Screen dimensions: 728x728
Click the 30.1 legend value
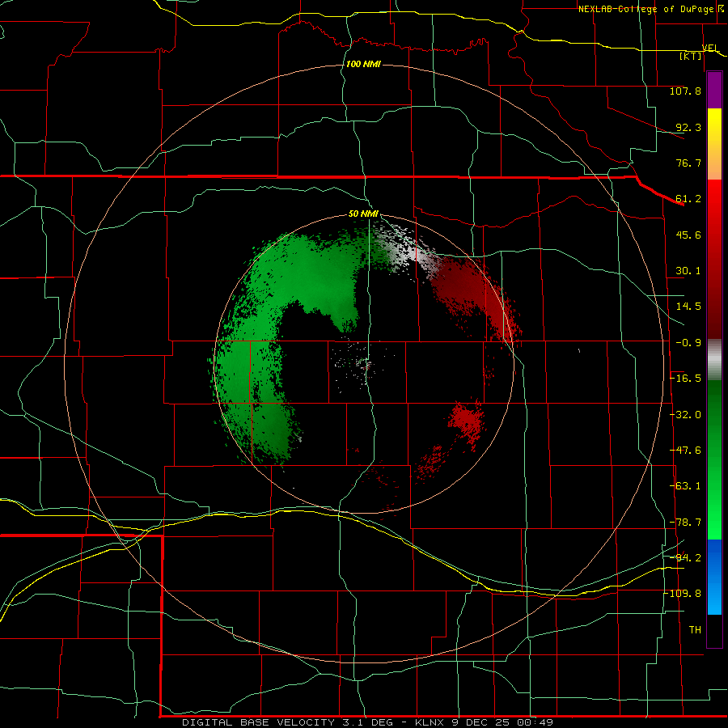click(x=688, y=271)
